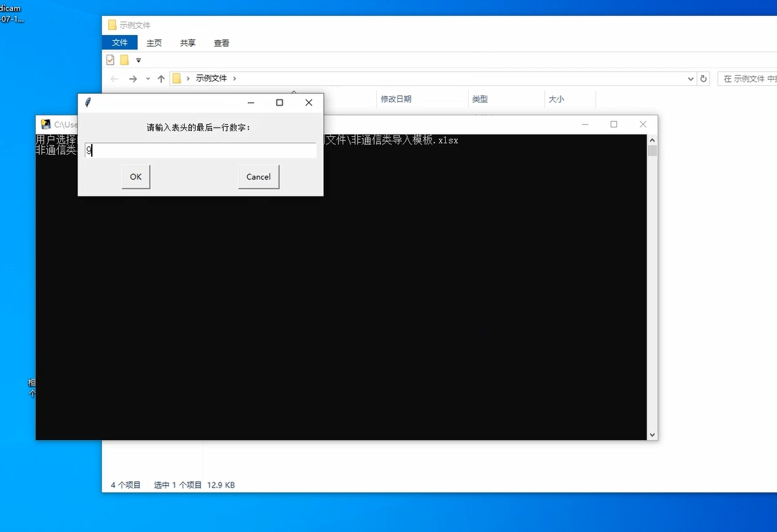The image size is (777, 532).
Task: Maximize the console window
Action: pos(614,125)
